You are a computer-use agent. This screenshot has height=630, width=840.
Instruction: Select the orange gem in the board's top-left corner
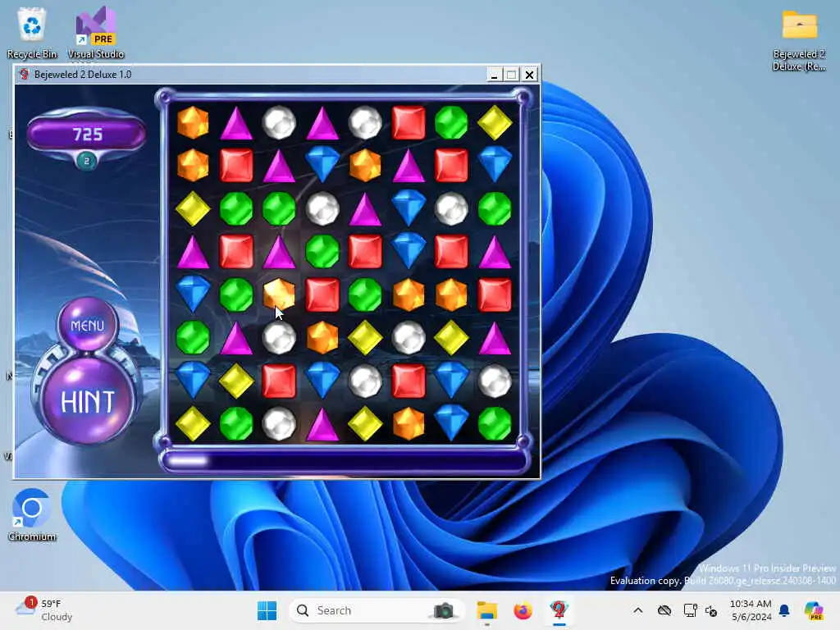193,122
